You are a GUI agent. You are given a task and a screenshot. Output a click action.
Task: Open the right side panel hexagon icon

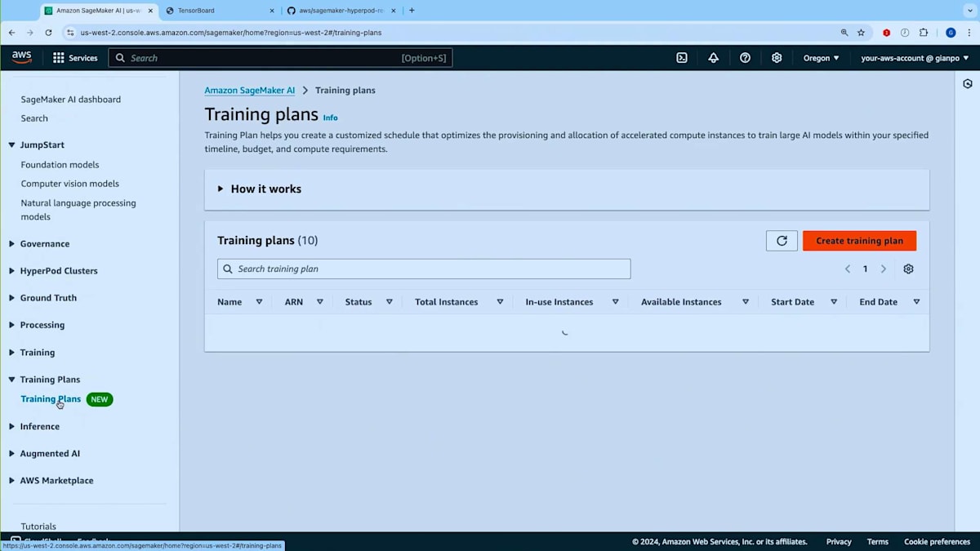968,84
